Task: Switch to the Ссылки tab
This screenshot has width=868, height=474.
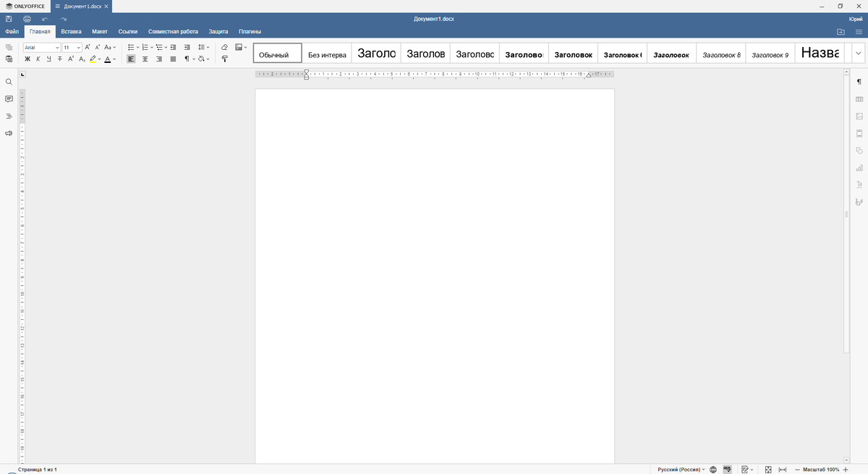Action: [x=128, y=32]
